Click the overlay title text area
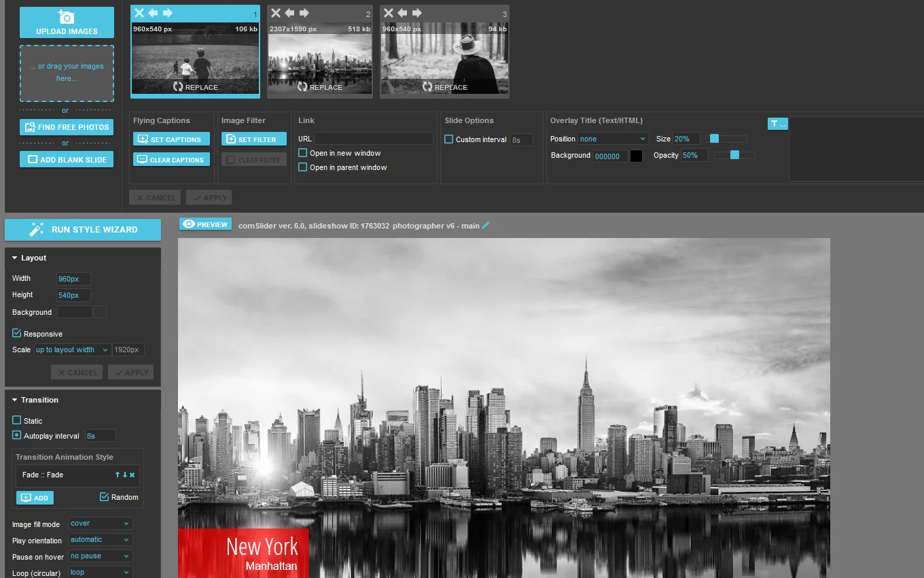Image resolution: width=924 pixels, height=578 pixels. 856,149
